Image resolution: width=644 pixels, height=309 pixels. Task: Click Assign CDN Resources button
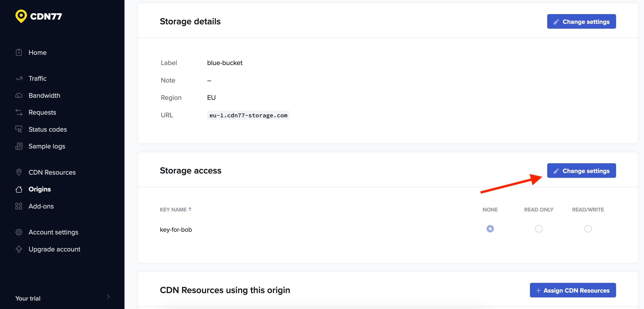tap(572, 290)
